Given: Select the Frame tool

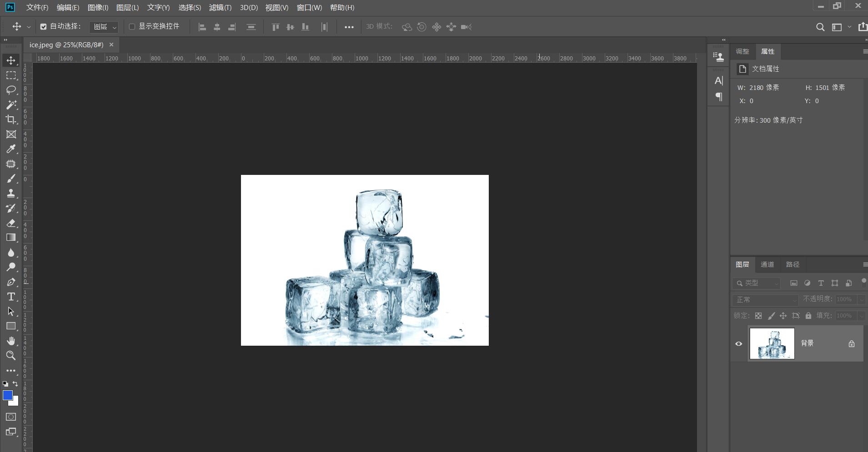Looking at the screenshot, I should coord(11,134).
